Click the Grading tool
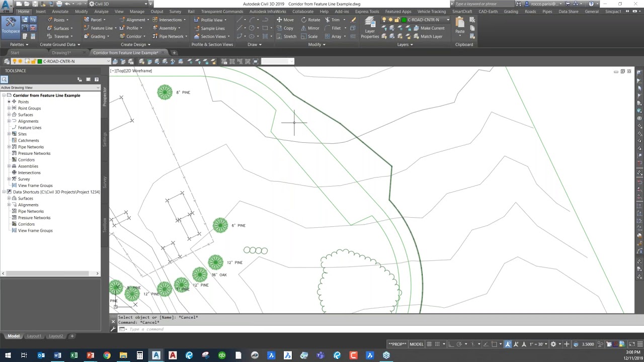644x362 pixels. 98,36
